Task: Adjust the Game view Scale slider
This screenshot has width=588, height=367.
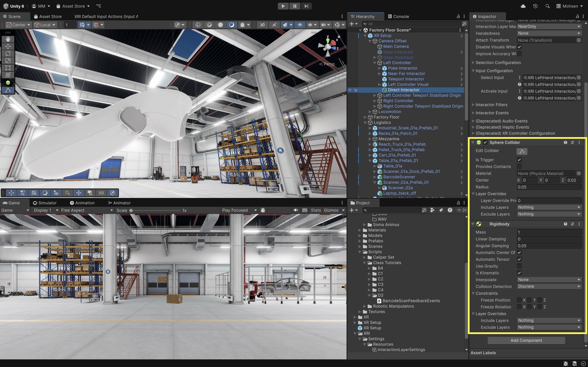Action: click(131, 211)
